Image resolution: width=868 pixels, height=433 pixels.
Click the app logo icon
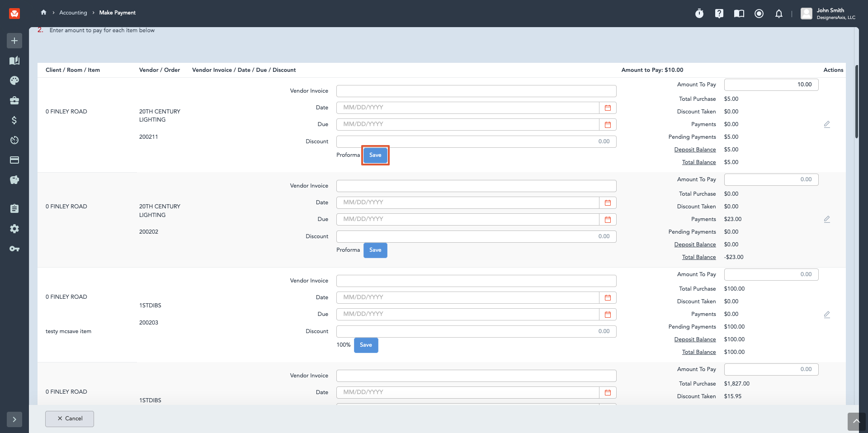(14, 14)
